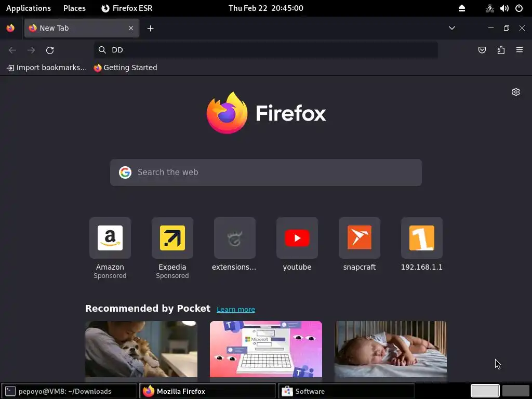
Task: Select the first workspace in switcher
Action: (485, 391)
